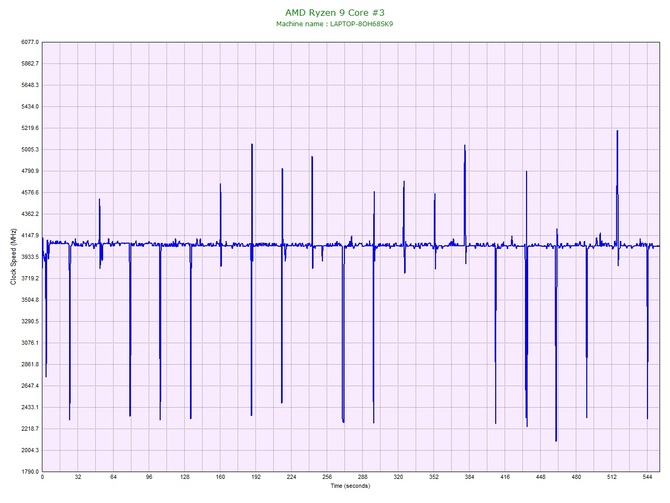670x503 pixels.
Task: Click the 160 tick on time axis
Action: (x=220, y=477)
